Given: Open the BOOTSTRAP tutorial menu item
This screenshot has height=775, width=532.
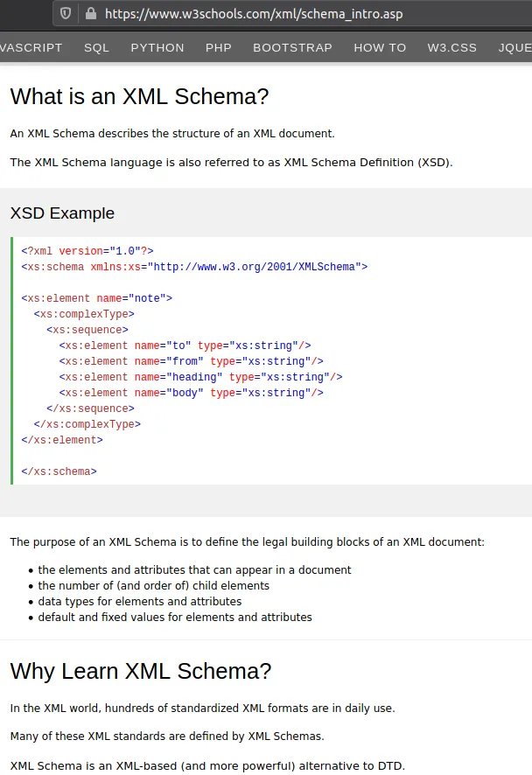Looking at the screenshot, I should pyautogui.click(x=293, y=47).
